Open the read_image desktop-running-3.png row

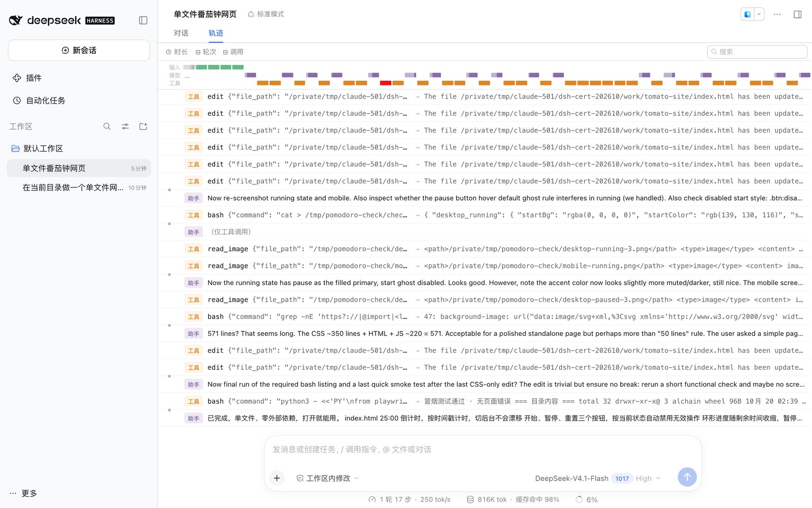pyautogui.click(x=485, y=249)
